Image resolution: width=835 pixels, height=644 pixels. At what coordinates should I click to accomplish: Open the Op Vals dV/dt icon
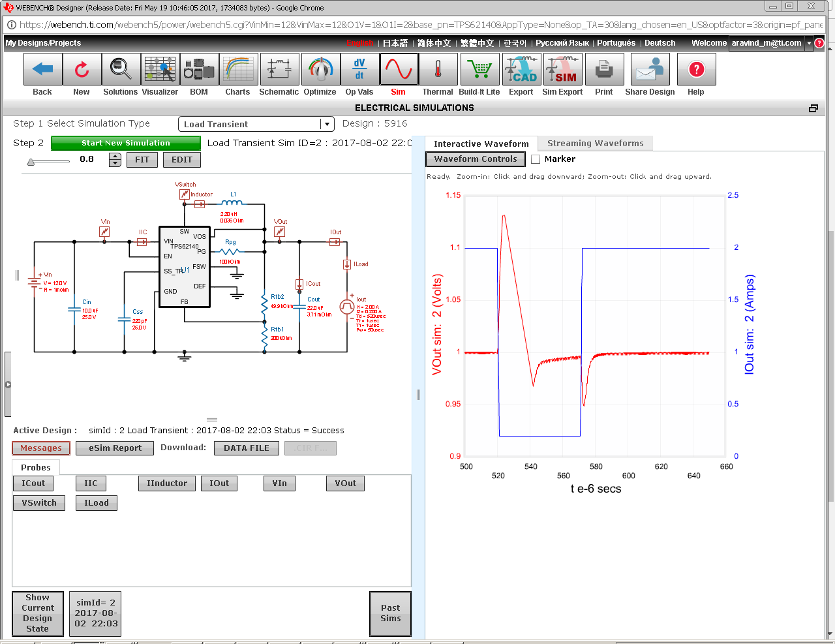point(359,69)
